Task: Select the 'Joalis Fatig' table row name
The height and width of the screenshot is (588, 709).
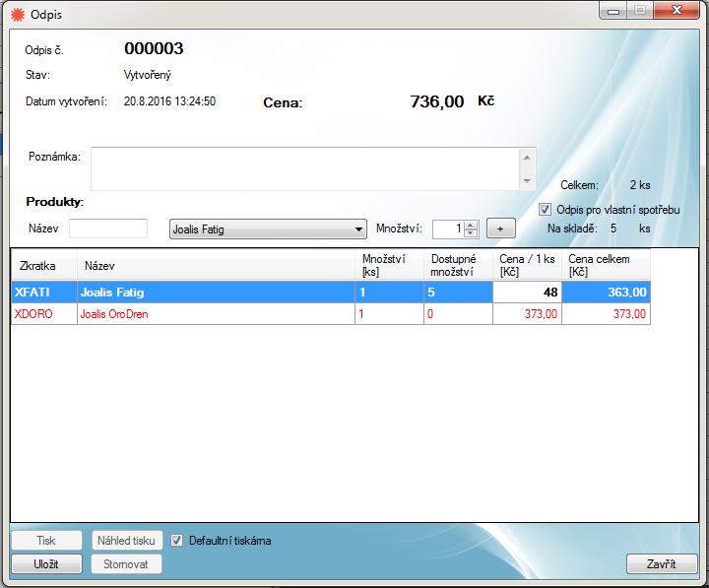Action: (216, 293)
